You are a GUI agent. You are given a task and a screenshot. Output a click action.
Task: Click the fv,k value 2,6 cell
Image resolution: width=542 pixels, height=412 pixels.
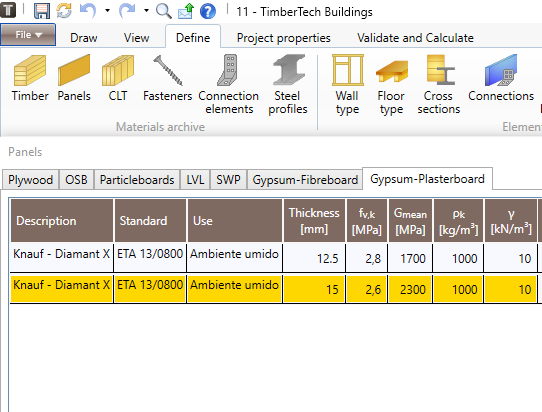(x=367, y=289)
